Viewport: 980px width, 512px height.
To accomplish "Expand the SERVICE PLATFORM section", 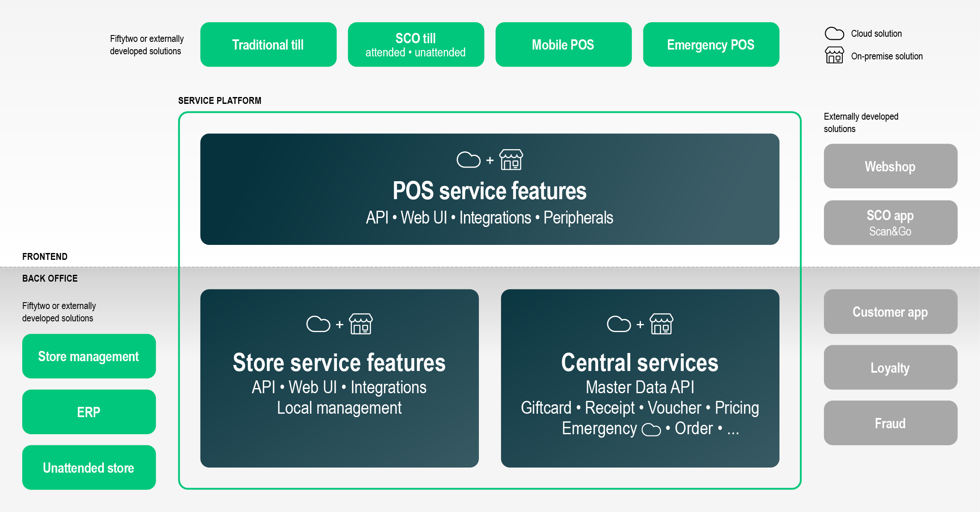I will click(219, 101).
